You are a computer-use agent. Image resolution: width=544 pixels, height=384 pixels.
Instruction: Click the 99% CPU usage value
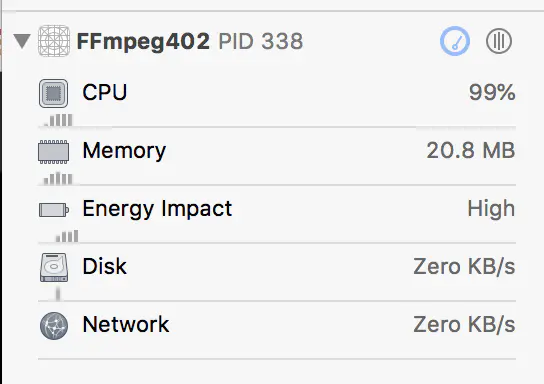click(x=492, y=93)
